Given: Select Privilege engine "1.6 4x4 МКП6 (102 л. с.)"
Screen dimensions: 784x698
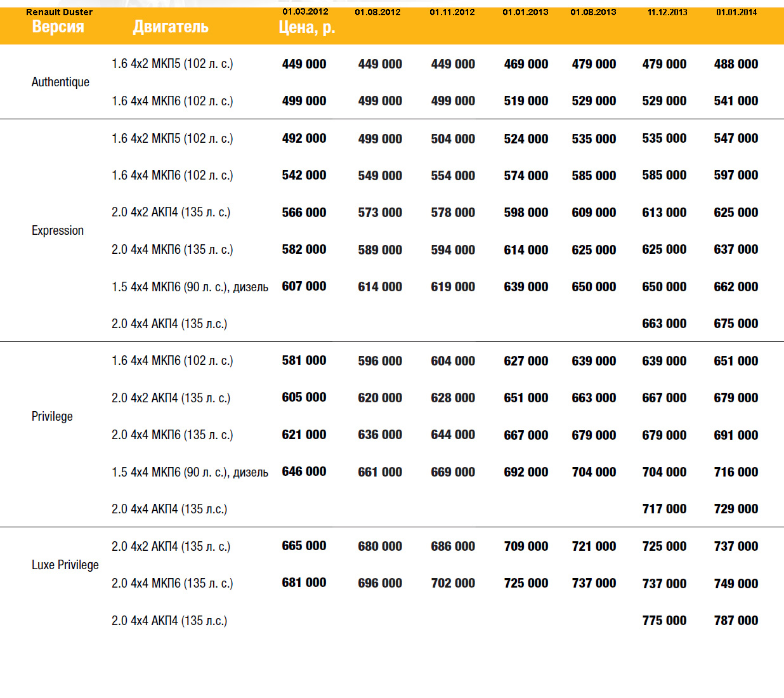Looking at the screenshot, I should tap(173, 360).
